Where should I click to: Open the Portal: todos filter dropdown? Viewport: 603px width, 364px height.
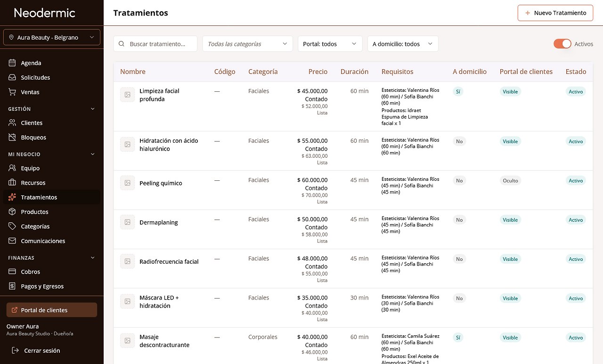click(x=330, y=44)
